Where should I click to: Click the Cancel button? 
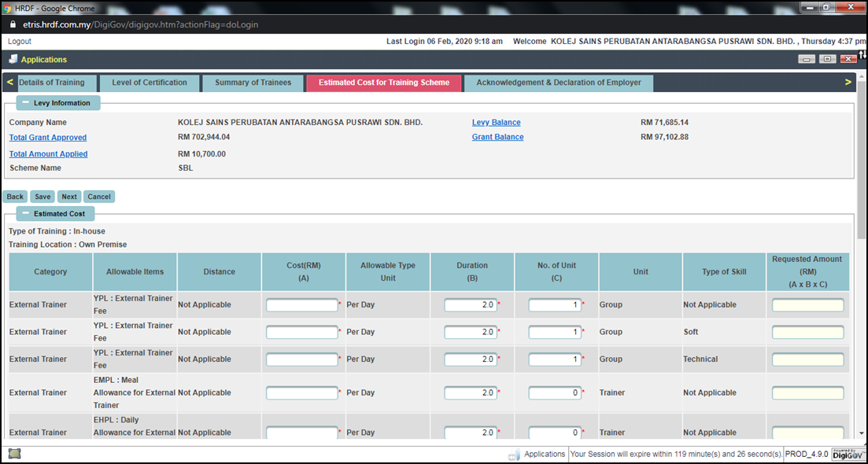click(x=99, y=197)
